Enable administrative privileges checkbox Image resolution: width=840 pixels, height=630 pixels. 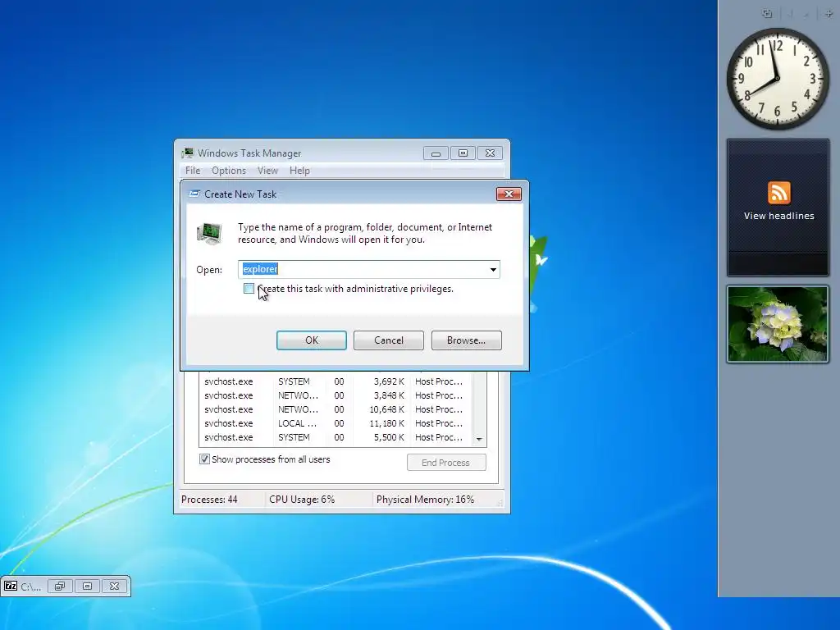pyautogui.click(x=249, y=289)
